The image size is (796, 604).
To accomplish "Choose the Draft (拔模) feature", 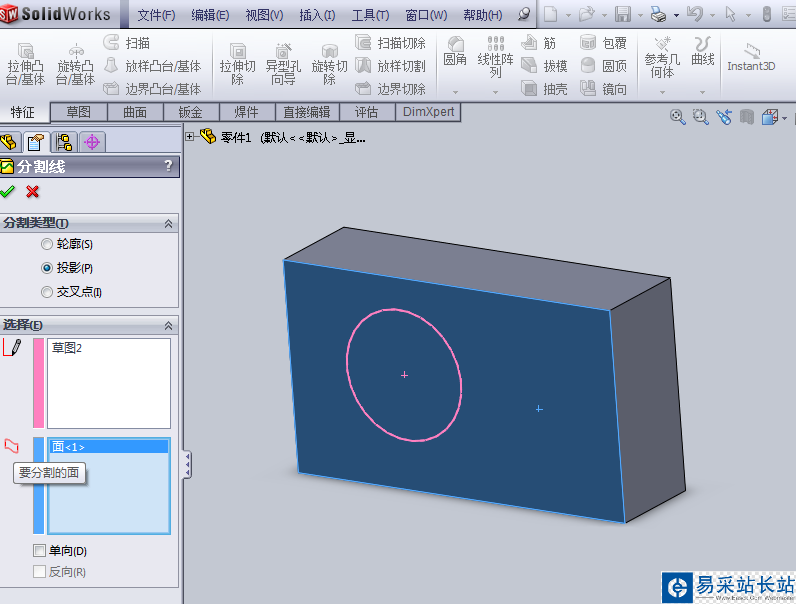I will (544, 66).
